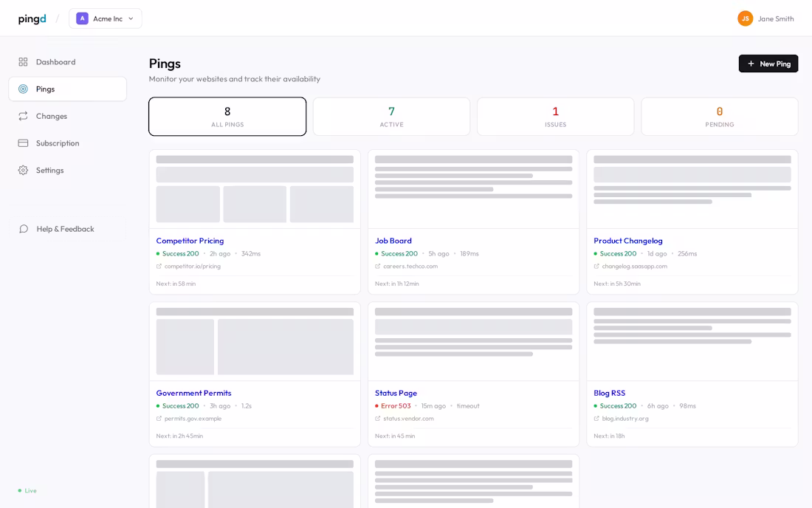Click the external-link icon beside competitor.io/pricing
This screenshot has height=508, width=812.
tap(159, 267)
